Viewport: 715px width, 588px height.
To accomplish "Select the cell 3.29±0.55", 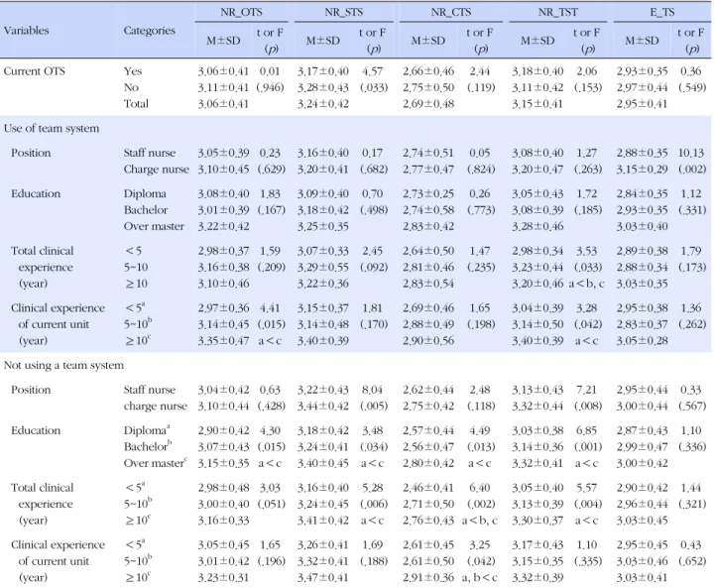I will (x=323, y=267).
